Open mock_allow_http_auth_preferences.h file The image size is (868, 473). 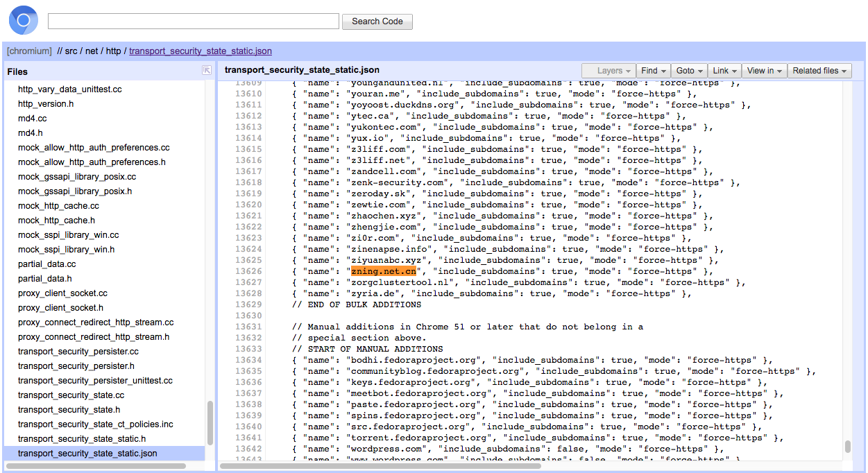click(92, 162)
